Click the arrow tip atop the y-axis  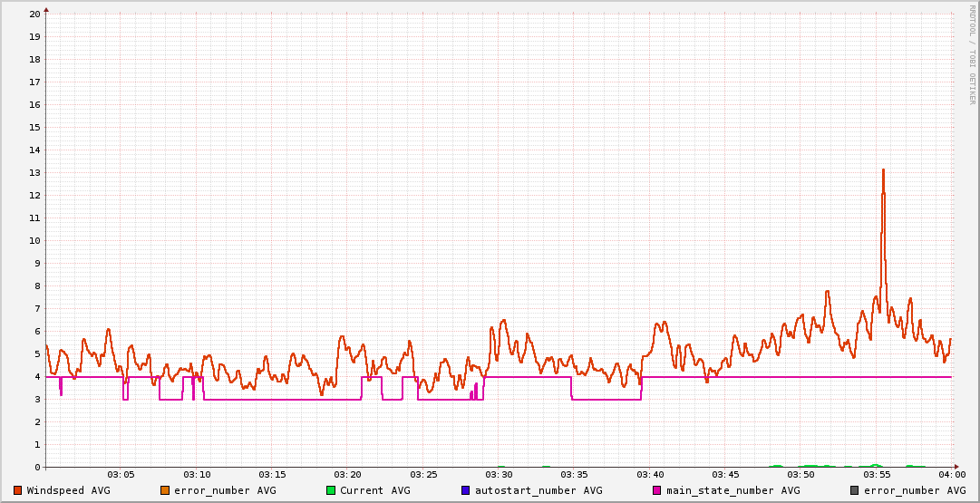tap(46, 9)
